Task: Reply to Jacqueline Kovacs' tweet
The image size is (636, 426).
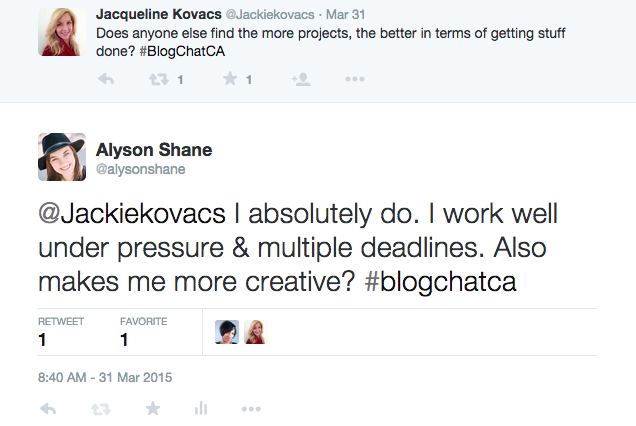Action: 106,79
